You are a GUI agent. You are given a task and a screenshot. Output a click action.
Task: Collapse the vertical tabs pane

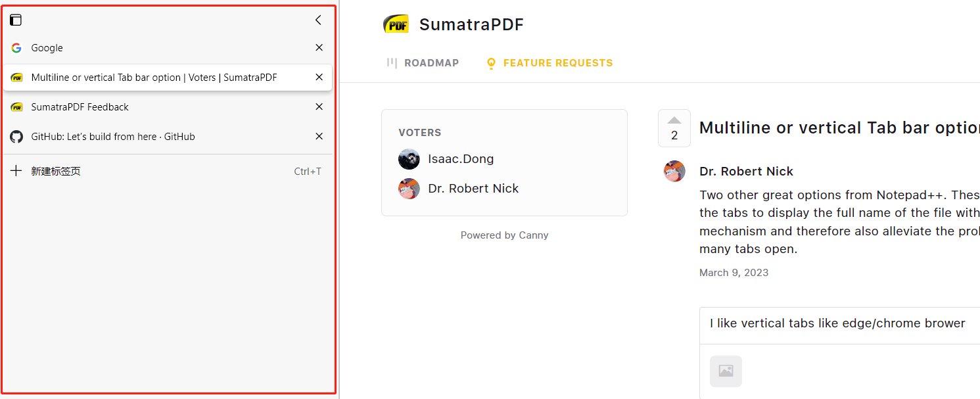click(319, 20)
